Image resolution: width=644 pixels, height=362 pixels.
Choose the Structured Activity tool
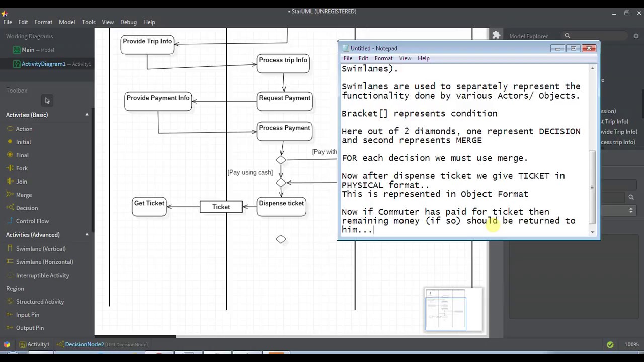(40, 301)
